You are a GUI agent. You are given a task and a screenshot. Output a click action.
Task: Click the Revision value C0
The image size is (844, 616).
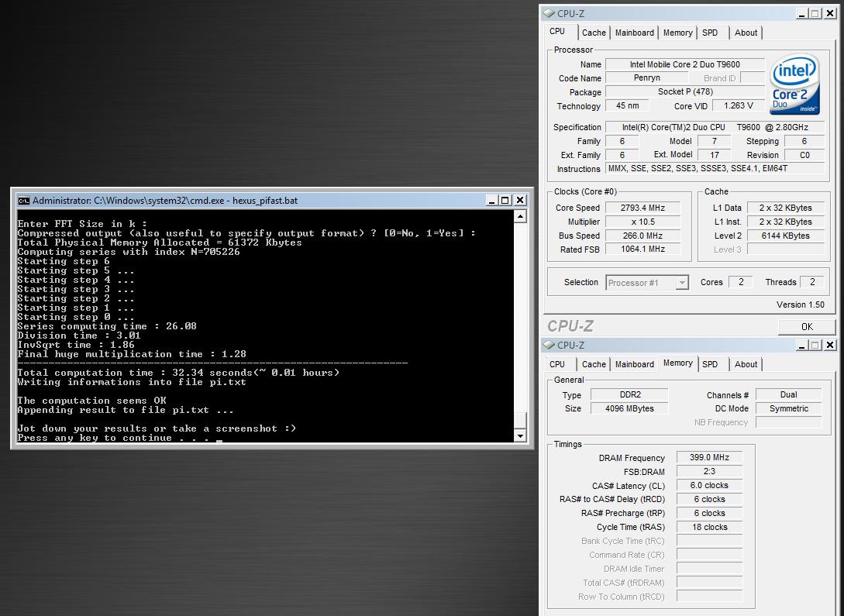pyautogui.click(x=804, y=155)
